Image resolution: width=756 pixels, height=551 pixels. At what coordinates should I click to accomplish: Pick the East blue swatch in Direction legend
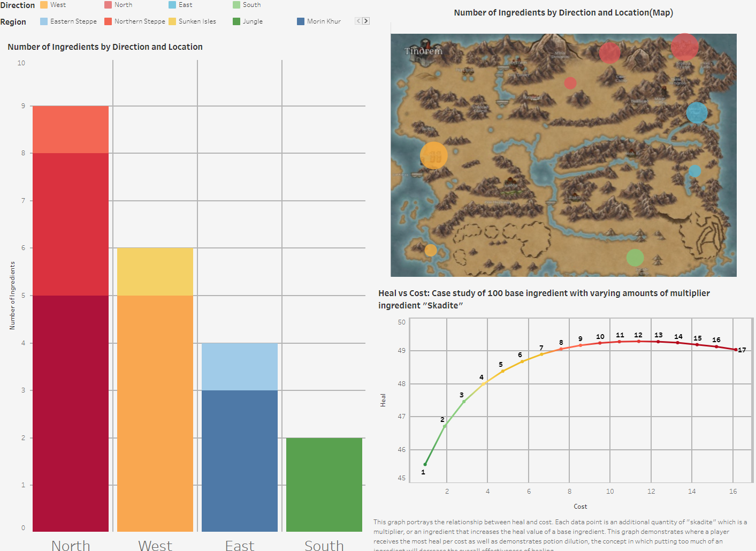click(172, 5)
